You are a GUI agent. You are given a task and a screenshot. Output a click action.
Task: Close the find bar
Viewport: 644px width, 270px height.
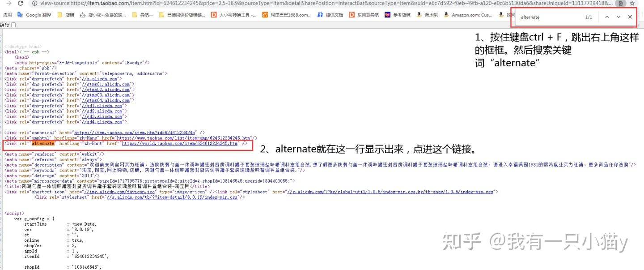pos(630,17)
